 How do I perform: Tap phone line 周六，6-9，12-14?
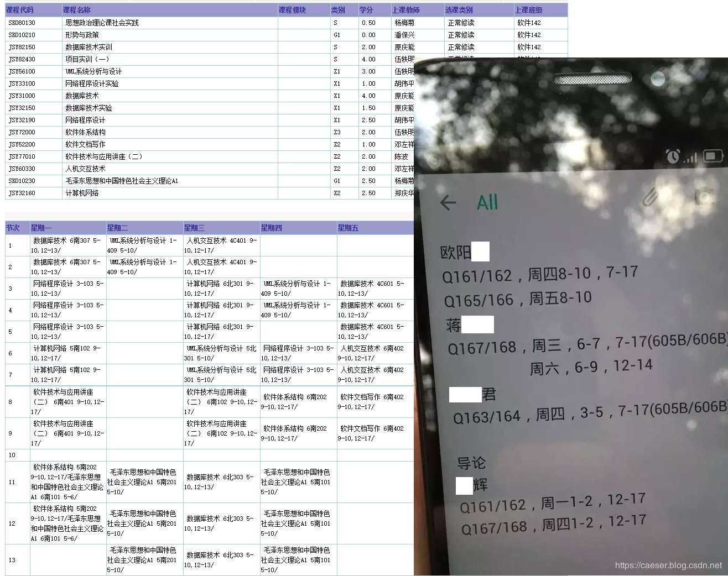coord(591,367)
